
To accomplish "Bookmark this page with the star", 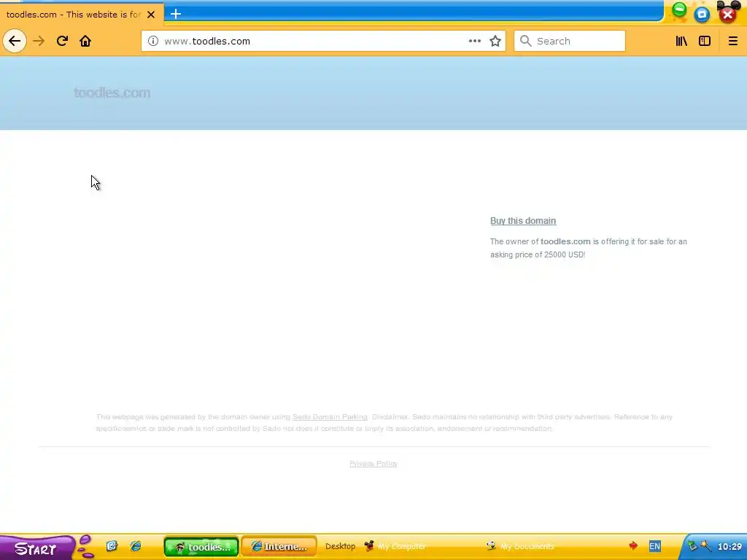I will pos(495,41).
